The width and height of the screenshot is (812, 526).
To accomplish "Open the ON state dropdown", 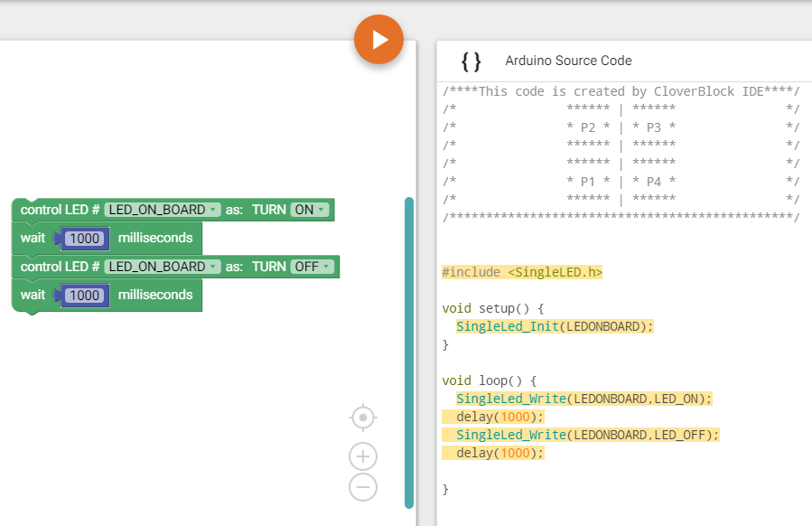I will 310,210.
